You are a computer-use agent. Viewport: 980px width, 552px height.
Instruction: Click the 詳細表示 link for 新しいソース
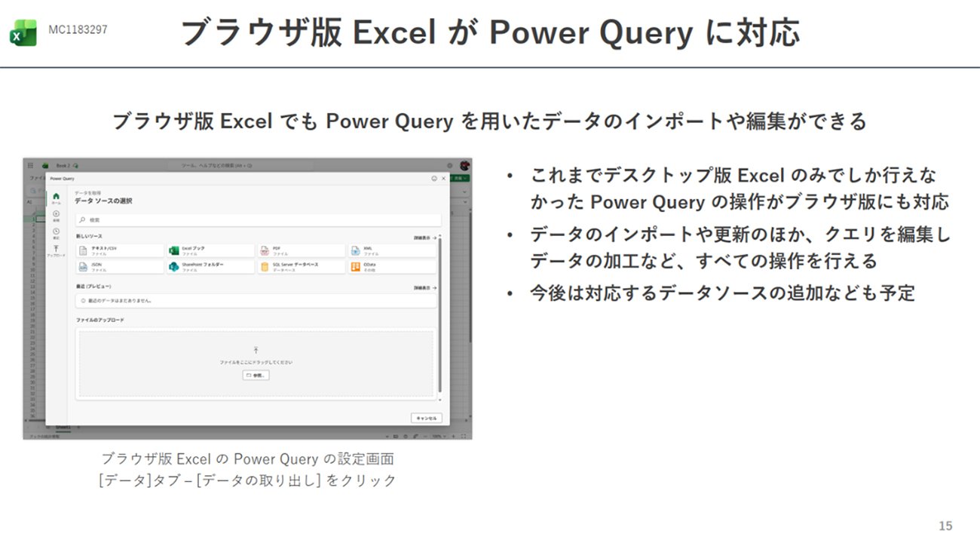(x=424, y=238)
